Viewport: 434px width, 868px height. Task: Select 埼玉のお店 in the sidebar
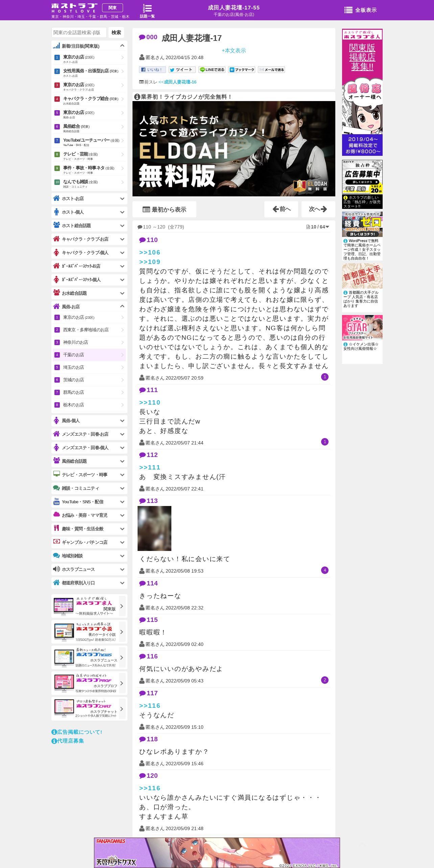click(x=89, y=367)
